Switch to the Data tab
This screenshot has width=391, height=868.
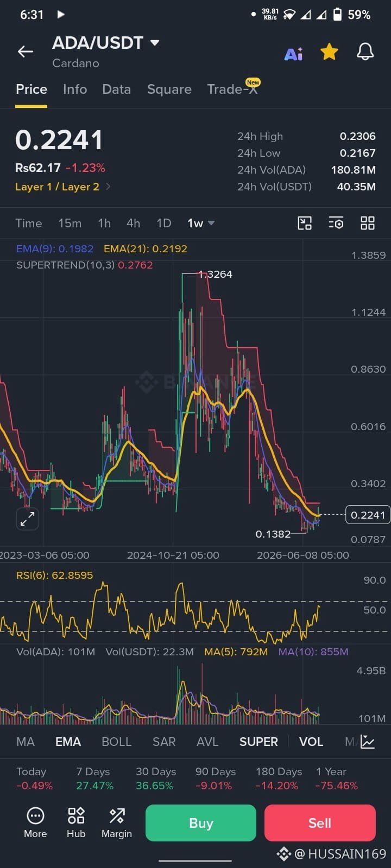pos(116,89)
